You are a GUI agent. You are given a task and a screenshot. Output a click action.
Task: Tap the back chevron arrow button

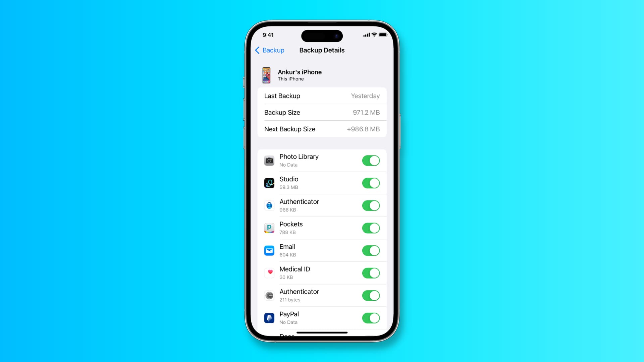(258, 50)
